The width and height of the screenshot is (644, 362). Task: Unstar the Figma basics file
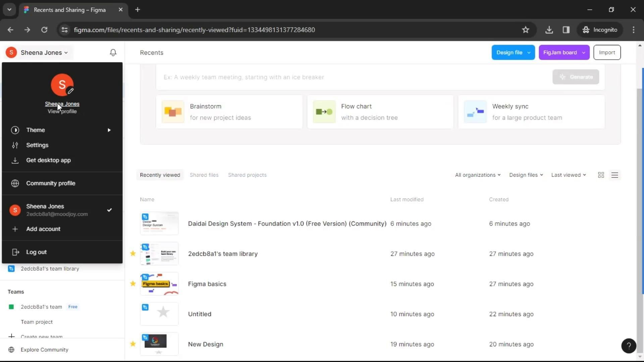click(x=133, y=284)
